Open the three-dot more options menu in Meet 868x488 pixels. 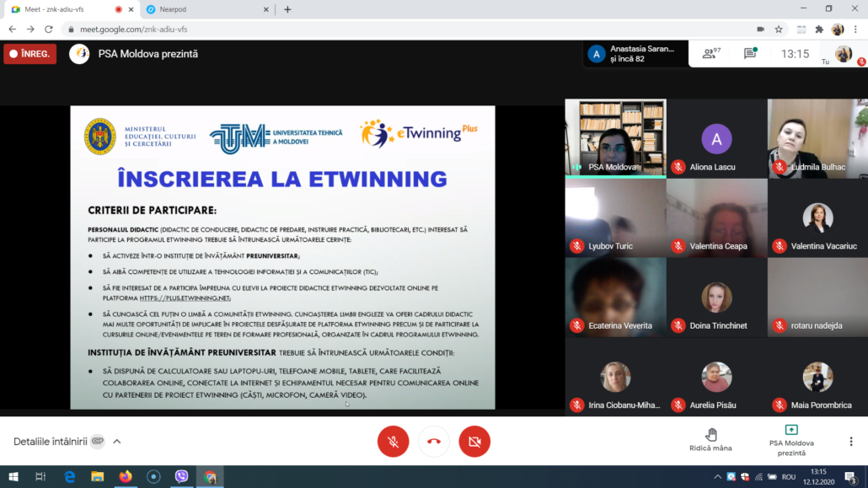851,442
